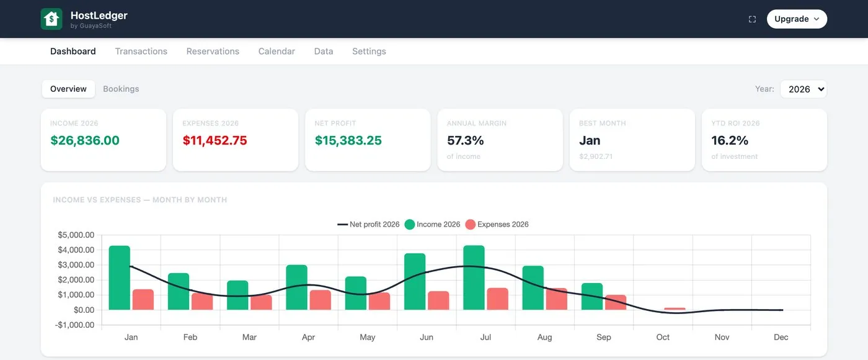Click the -$1,000.00 y-axis label
The height and width of the screenshot is (360, 868).
tap(74, 325)
